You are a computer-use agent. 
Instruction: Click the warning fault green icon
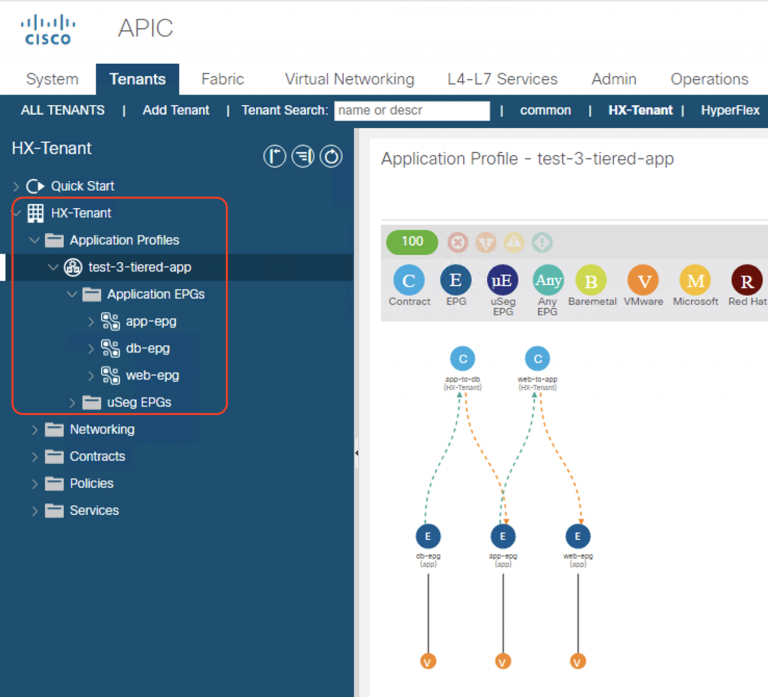542,242
